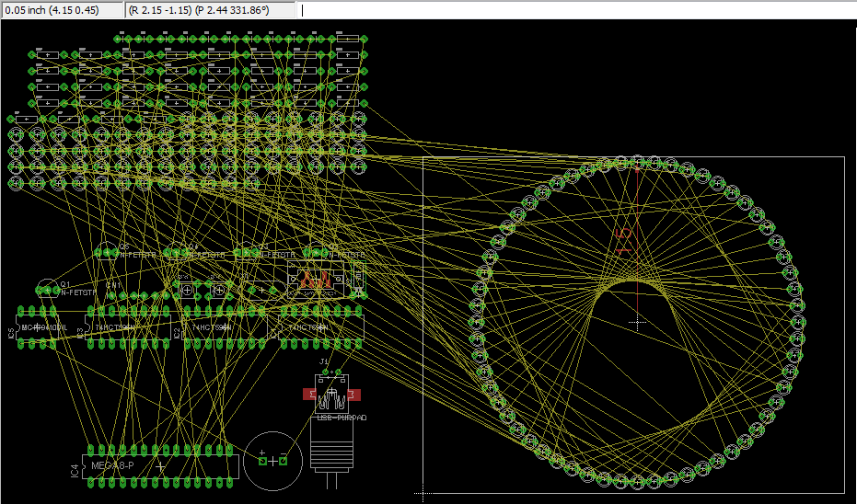Select the USB-PWRPAD connector J1
The image size is (857, 504).
pyautogui.click(x=331, y=395)
